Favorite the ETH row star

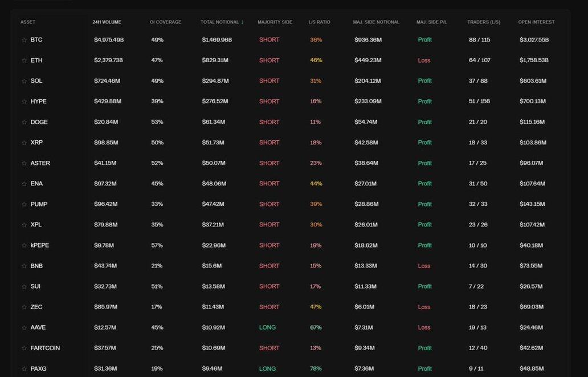coord(24,60)
